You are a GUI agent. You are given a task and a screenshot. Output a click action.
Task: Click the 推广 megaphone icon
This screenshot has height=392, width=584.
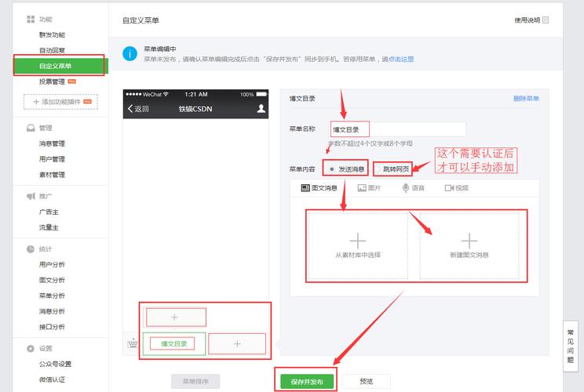coord(31,196)
